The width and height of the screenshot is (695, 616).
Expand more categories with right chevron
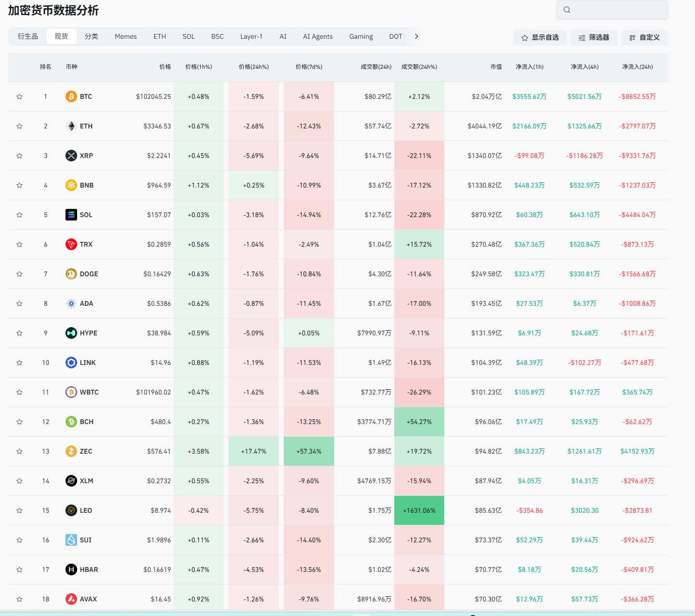416,36
